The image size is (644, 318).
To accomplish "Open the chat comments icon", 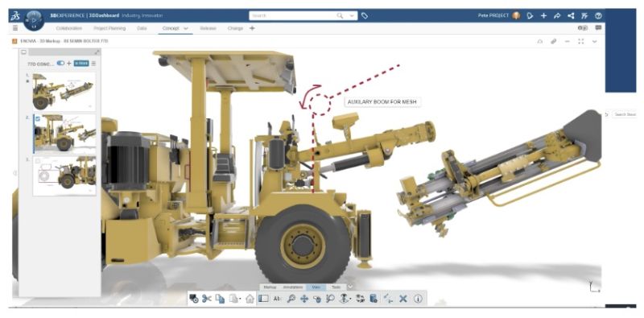I will pos(598,28).
